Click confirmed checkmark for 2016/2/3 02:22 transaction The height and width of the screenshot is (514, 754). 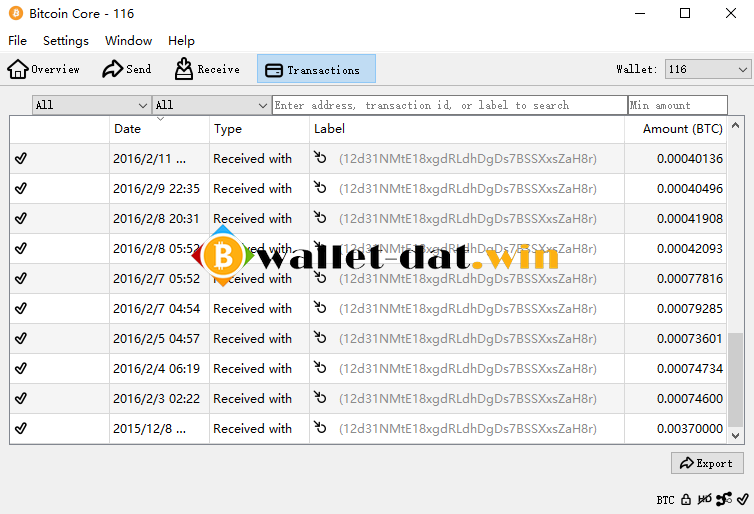click(21, 398)
